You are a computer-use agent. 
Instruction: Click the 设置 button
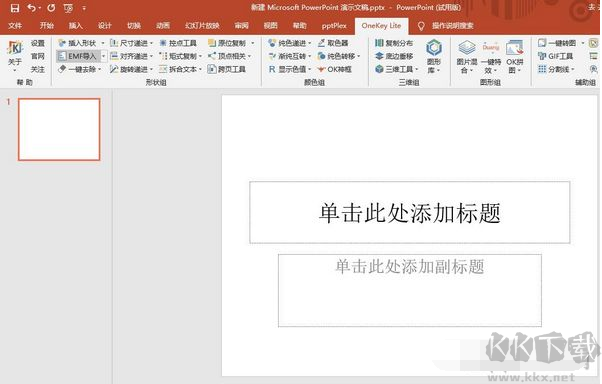pyautogui.click(x=38, y=43)
